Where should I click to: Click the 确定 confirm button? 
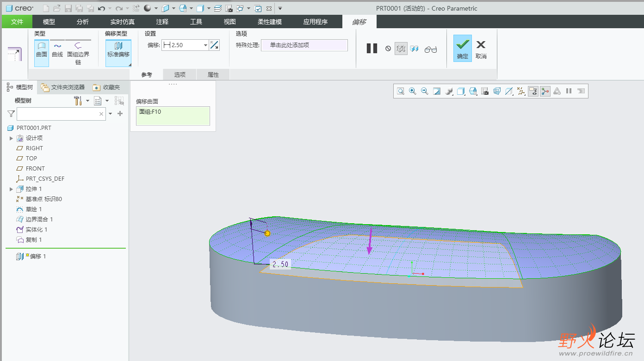[x=463, y=48]
